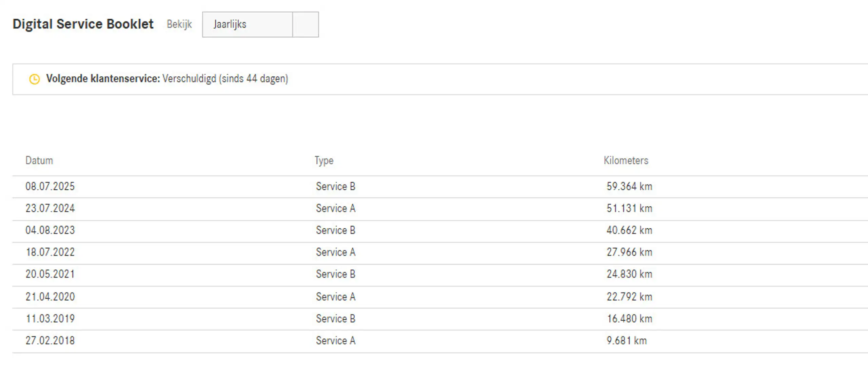Viewport: 868px width, 379px height.
Task: Click the 20.05.2021 service row
Action: pyautogui.click(x=440, y=274)
